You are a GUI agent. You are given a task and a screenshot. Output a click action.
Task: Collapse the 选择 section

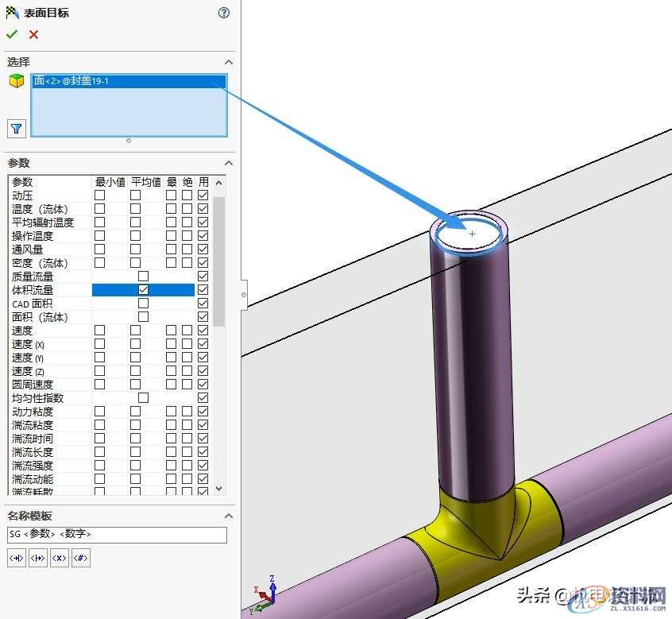[x=229, y=61]
